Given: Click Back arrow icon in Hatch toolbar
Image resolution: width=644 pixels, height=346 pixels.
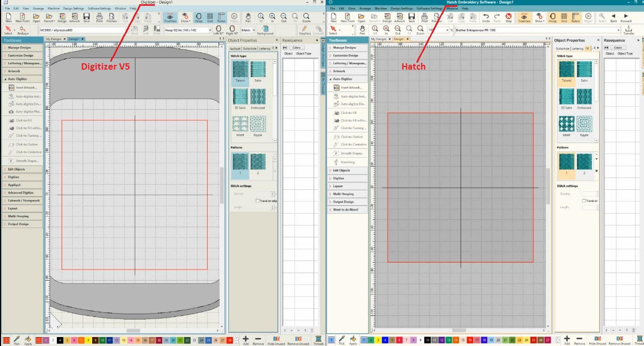Looking at the screenshot, I should click(x=613, y=17).
